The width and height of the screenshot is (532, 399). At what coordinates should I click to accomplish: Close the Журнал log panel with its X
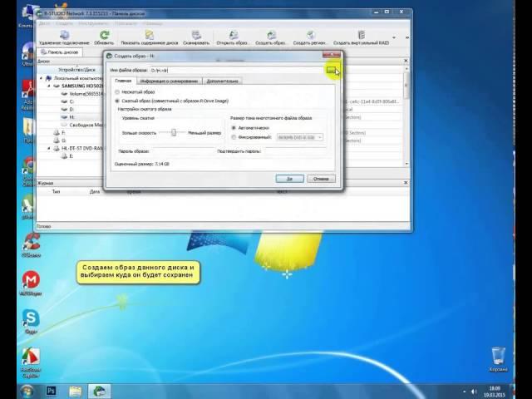406,183
